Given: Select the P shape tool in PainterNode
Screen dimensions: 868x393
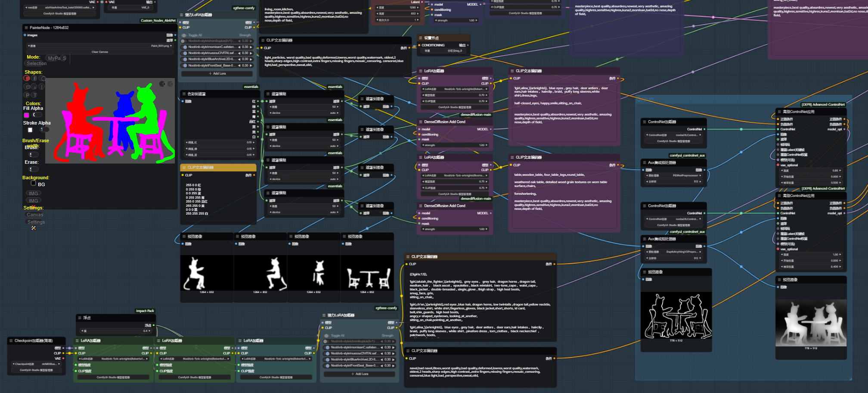Looking at the screenshot, I should [x=28, y=95].
